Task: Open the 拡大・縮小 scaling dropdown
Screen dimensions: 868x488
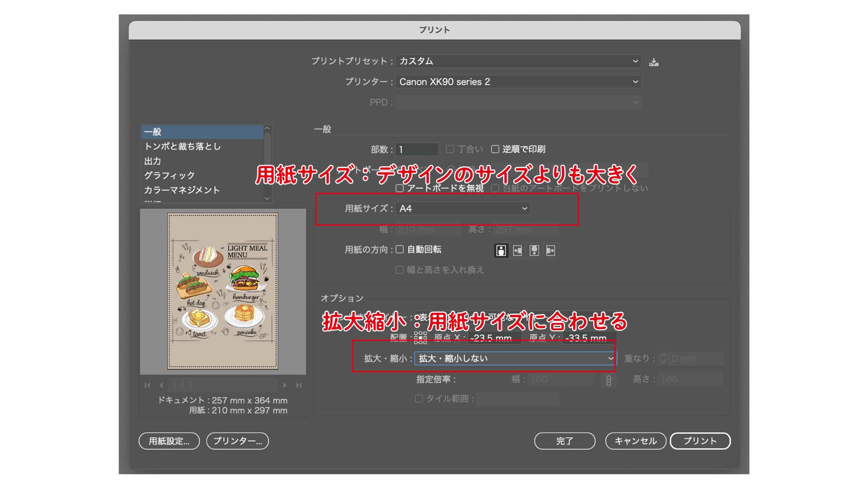Action: [x=515, y=358]
